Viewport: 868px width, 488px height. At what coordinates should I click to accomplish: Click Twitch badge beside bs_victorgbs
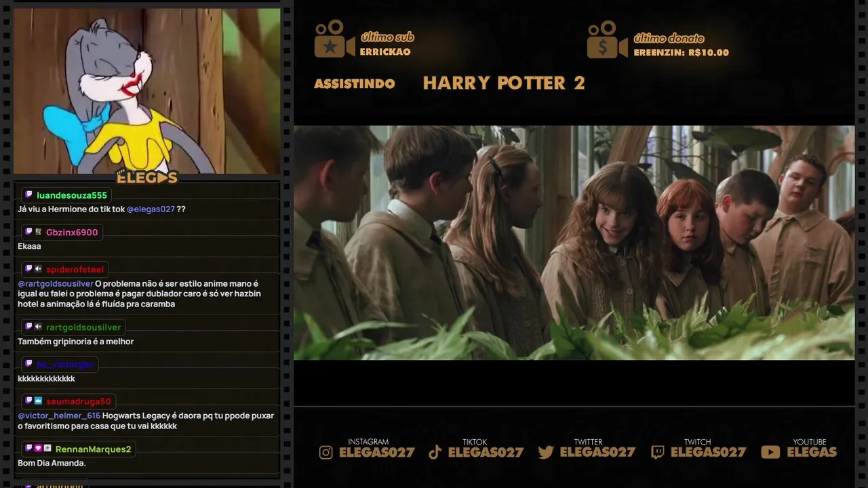point(28,364)
